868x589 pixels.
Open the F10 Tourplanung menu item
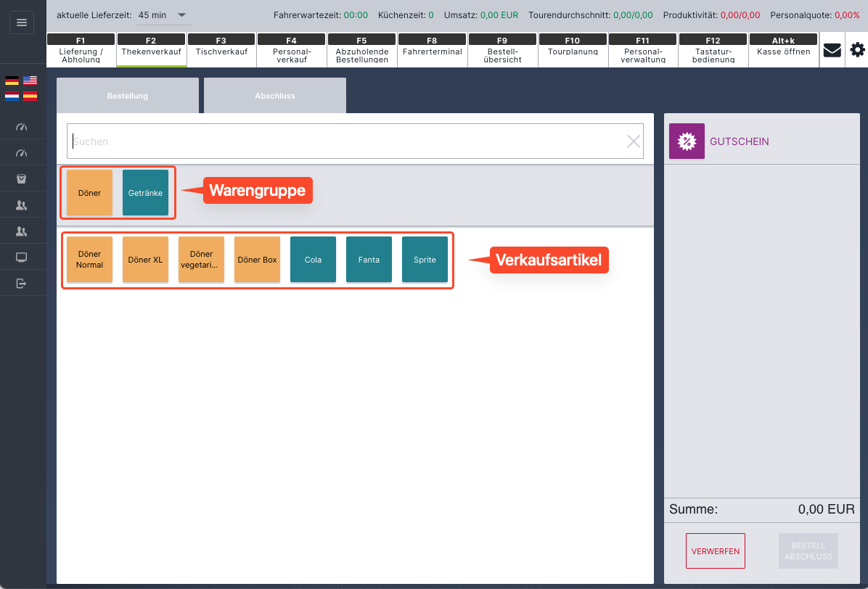[x=573, y=50]
